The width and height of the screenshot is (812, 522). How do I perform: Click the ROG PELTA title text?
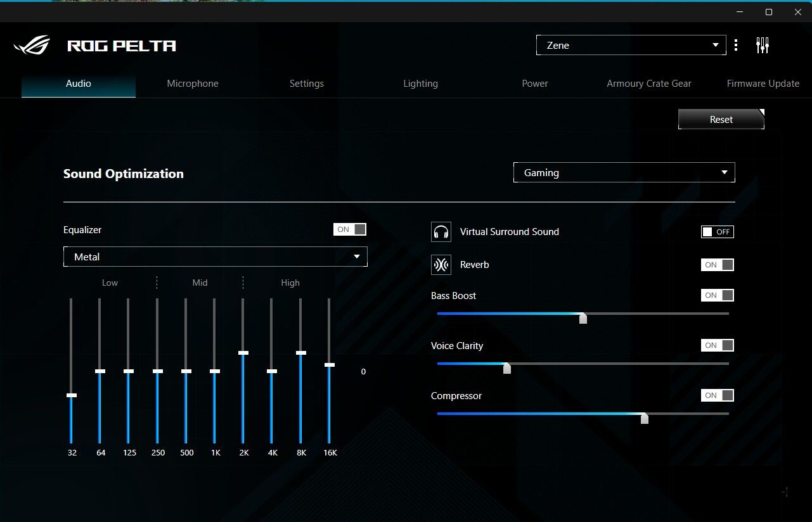[x=122, y=46]
